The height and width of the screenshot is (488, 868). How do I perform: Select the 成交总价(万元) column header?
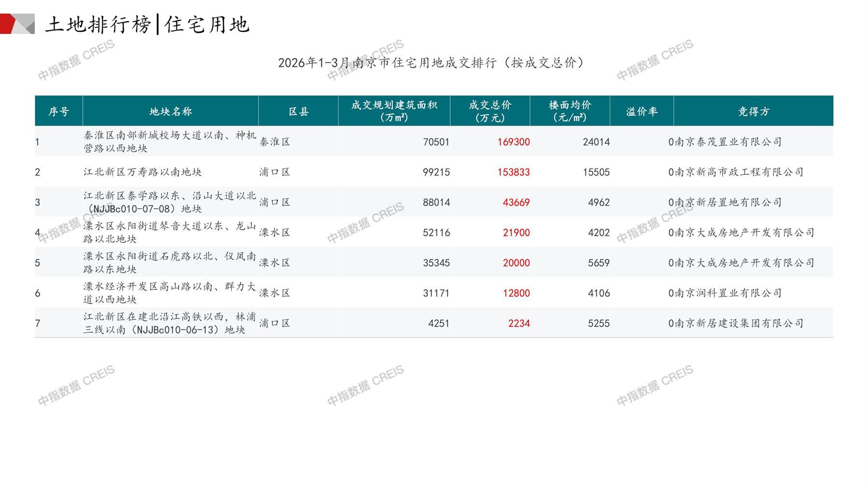[x=490, y=111]
